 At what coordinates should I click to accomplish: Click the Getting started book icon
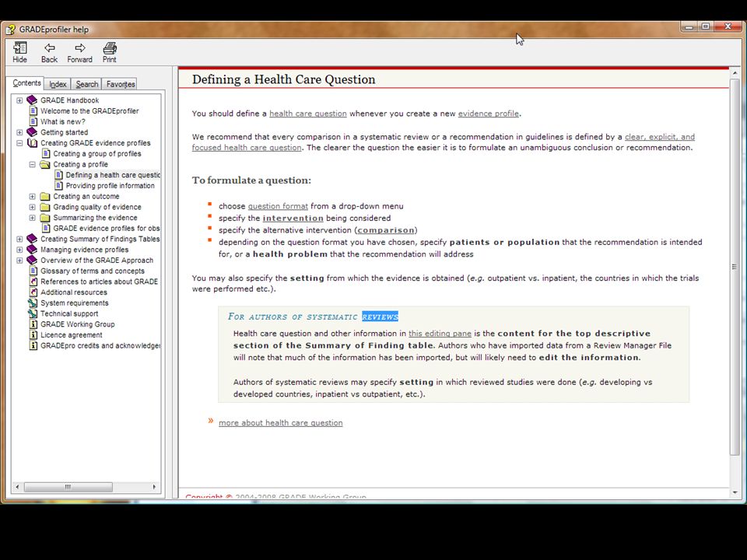[32, 132]
